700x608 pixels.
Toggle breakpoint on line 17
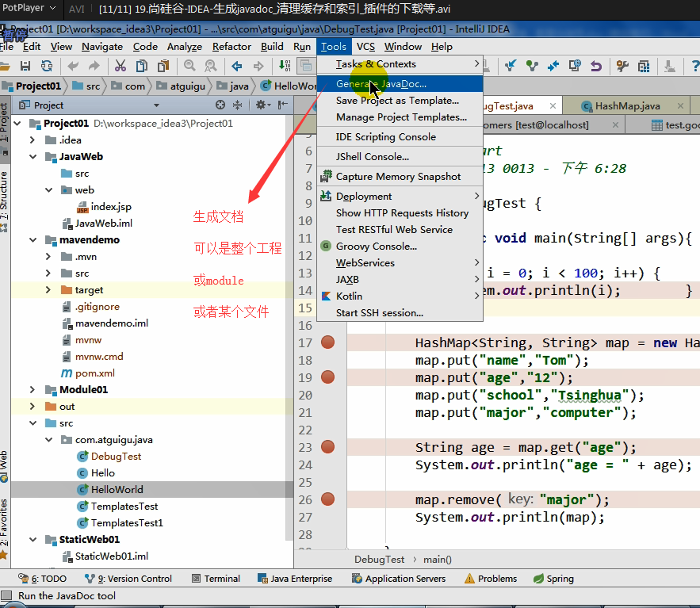pyautogui.click(x=327, y=342)
